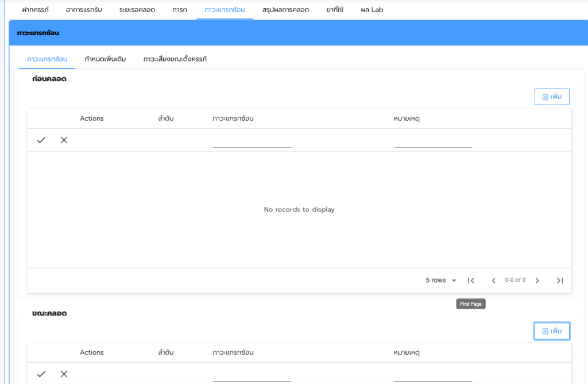Click หมายเหตุ input field in ก่อนคลอด
The image size is (588, 384).
[432, 141]
